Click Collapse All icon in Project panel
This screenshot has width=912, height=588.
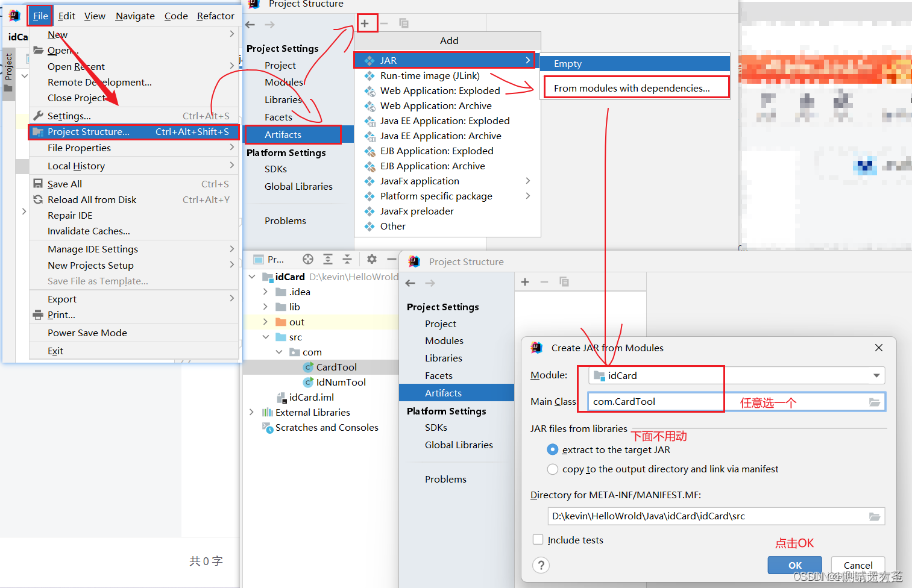coord(347,259)
